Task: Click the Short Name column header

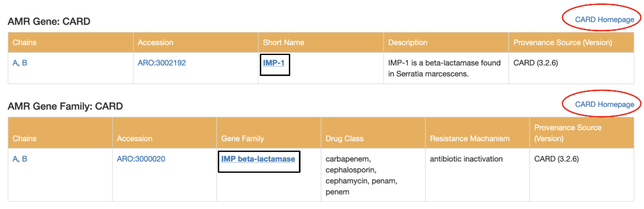Action: coord(283,43)
